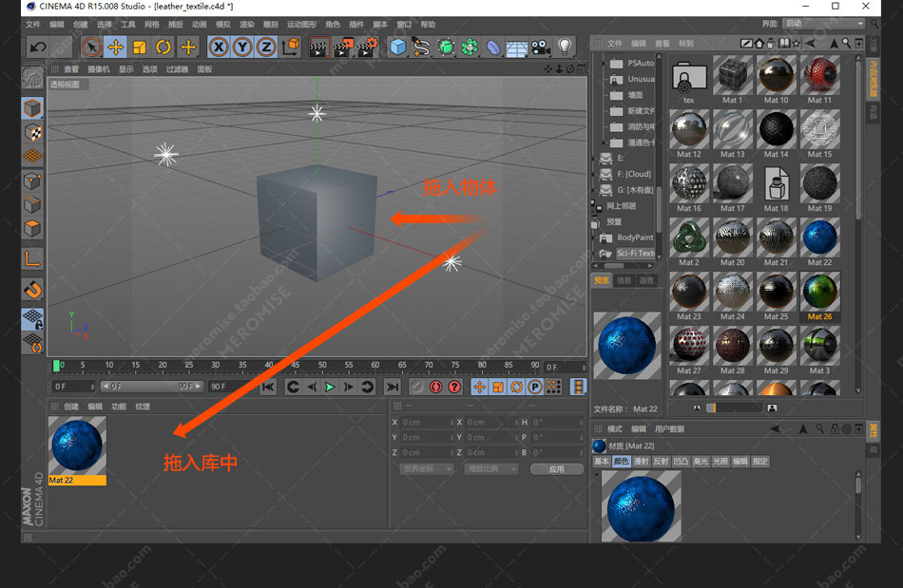This screenshot has height=588, width=903.
Task: Open 纹理 menu in material manager
Action: (143, 407)
